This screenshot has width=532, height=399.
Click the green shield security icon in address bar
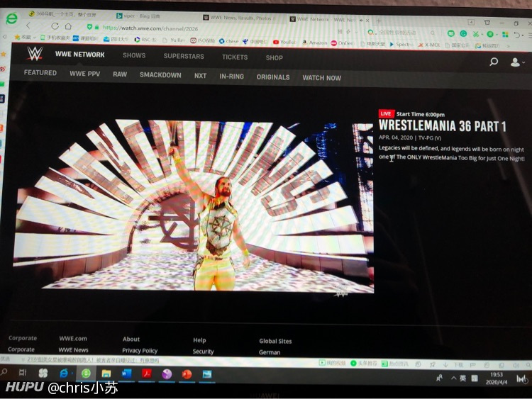coord(89,27)
